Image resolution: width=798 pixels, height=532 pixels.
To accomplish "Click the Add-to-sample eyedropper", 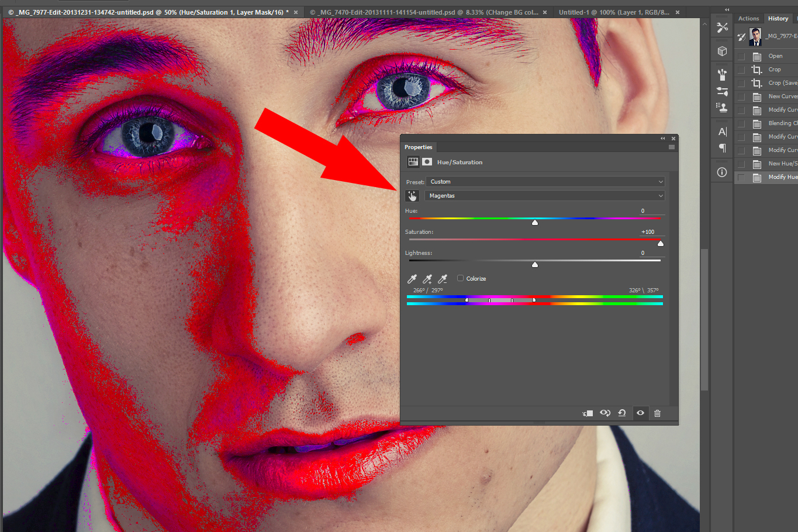I will (x=427, y=279).
